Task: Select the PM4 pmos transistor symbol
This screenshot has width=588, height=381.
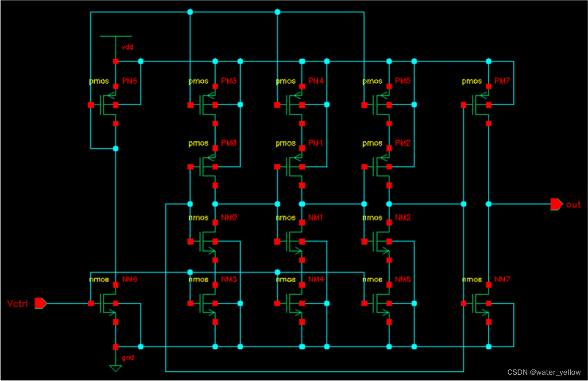Action: [291, 105]
